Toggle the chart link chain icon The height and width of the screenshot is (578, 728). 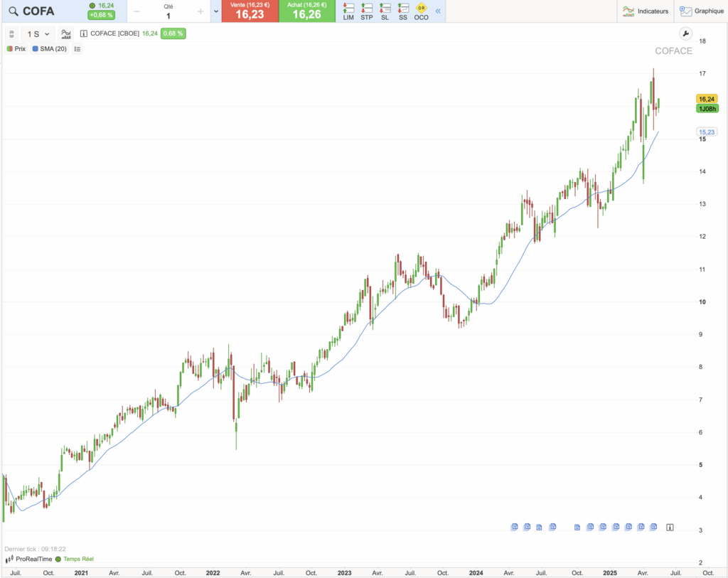pyautogui.click(x=11, y=34)
